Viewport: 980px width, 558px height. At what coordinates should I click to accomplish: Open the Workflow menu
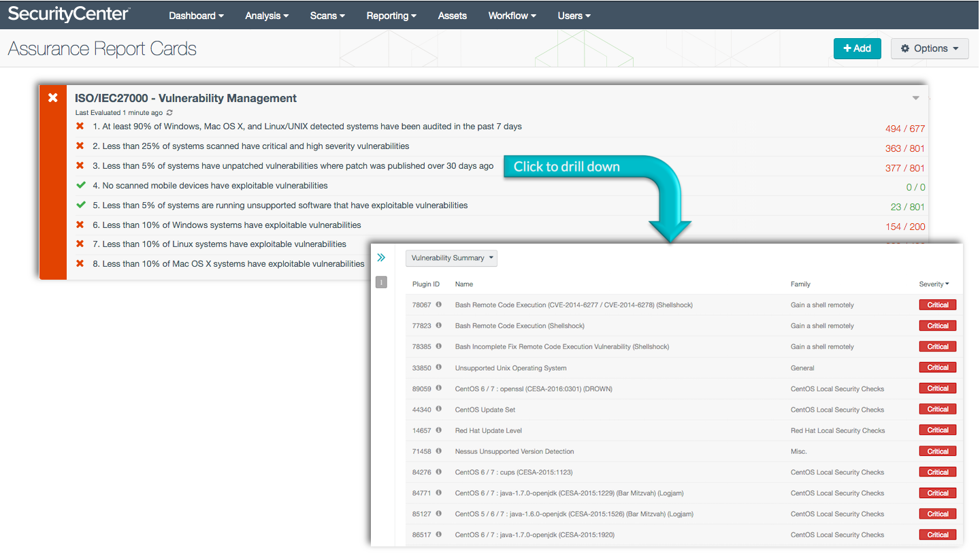pos(512,16)
